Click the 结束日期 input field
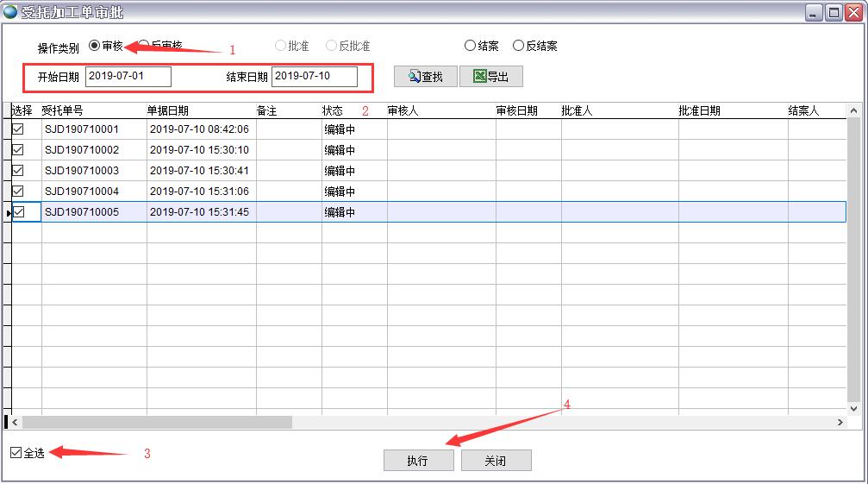868x484 pixels. pyautogui.click(x=314, y=77)
